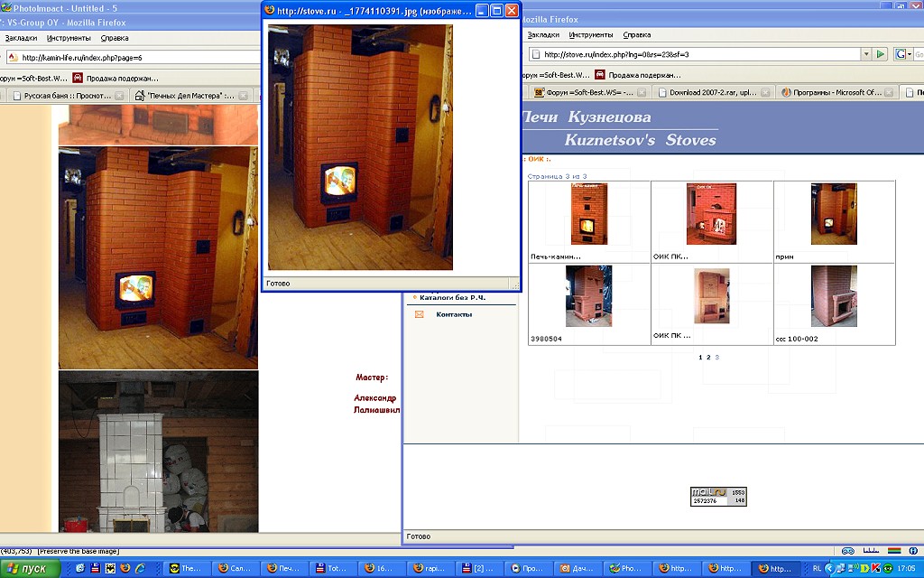Go to gallery page 1

(700, 358)
